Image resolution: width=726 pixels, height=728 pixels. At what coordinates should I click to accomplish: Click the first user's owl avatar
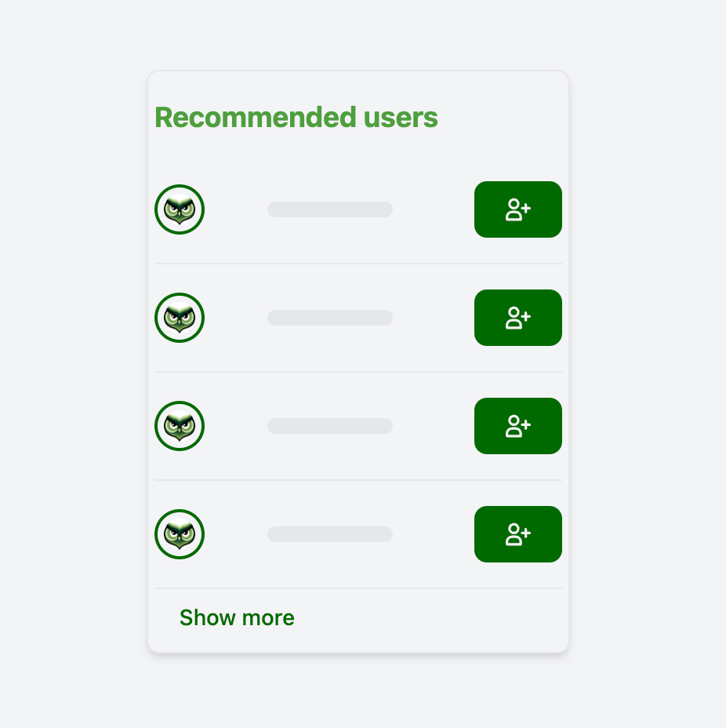tap(180, 209)
